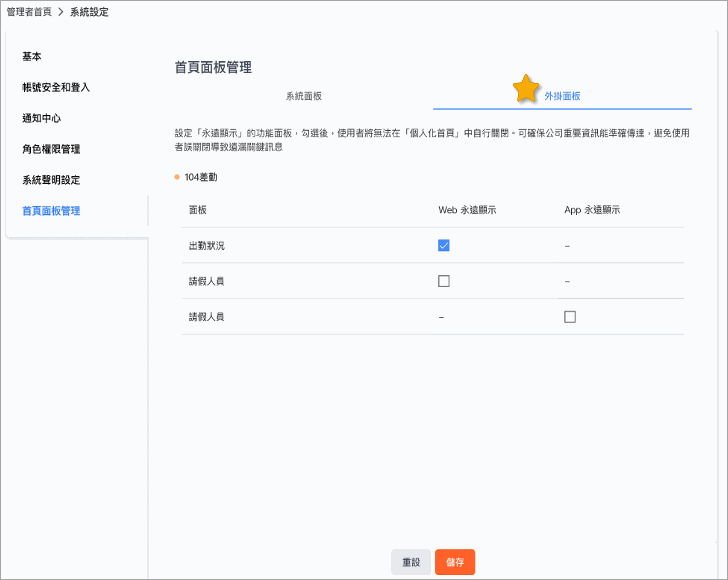Image resolution: width=728 pixels, height=580 pixels.
Task: Click the 出勤狀況 panel row label
Action: [x=206, y=246]
